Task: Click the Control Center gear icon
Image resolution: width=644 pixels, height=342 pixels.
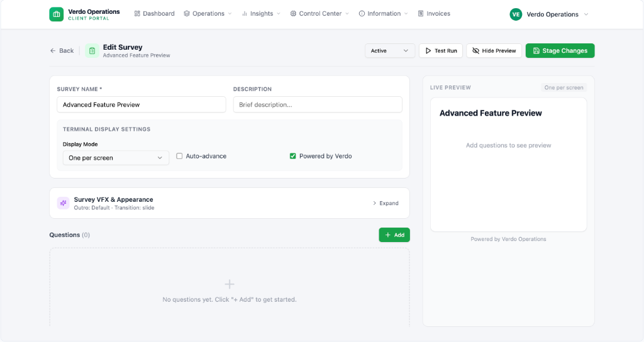Action: pyautogui.click(x=293, y=14)
